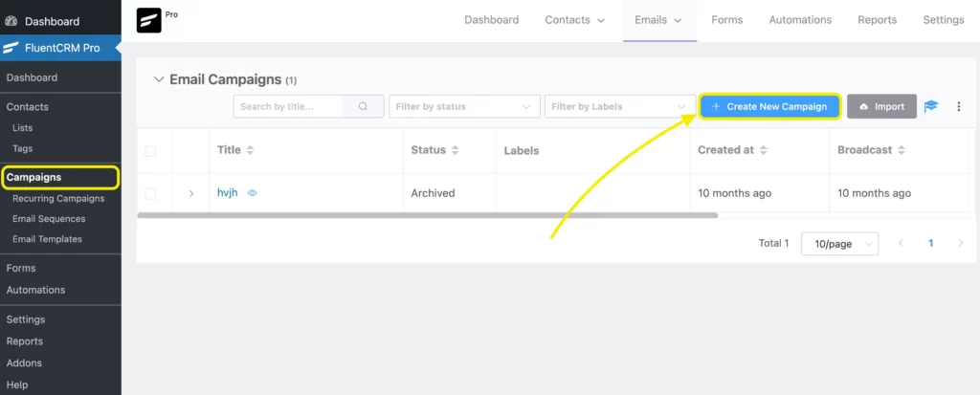Tick the select-all checkbox in the table header
The height and width of the screenshot is (395, 980).
[150, 151]
